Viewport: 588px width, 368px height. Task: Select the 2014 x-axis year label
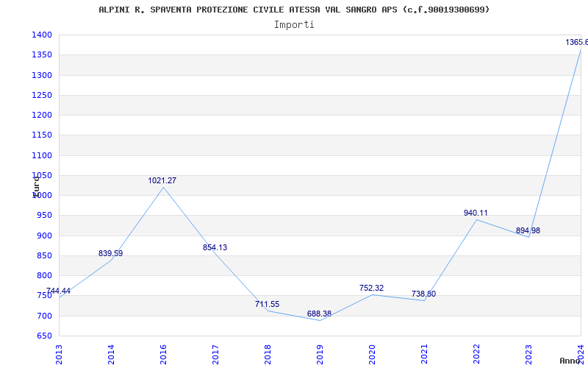click(x=111, y=355)
